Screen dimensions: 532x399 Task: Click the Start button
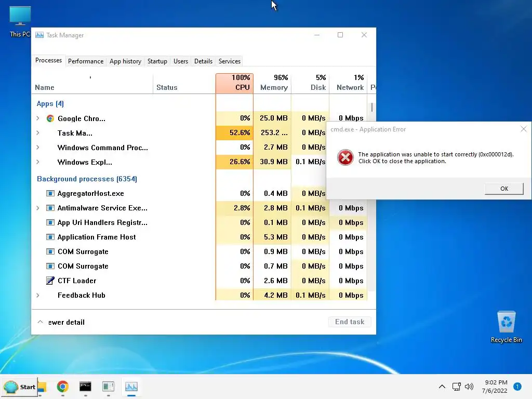[20, 387]
